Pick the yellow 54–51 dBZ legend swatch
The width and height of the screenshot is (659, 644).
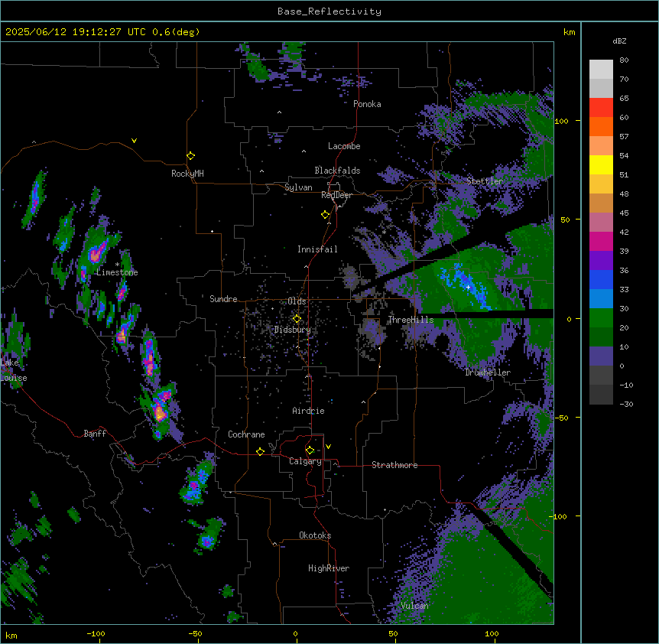601,164
